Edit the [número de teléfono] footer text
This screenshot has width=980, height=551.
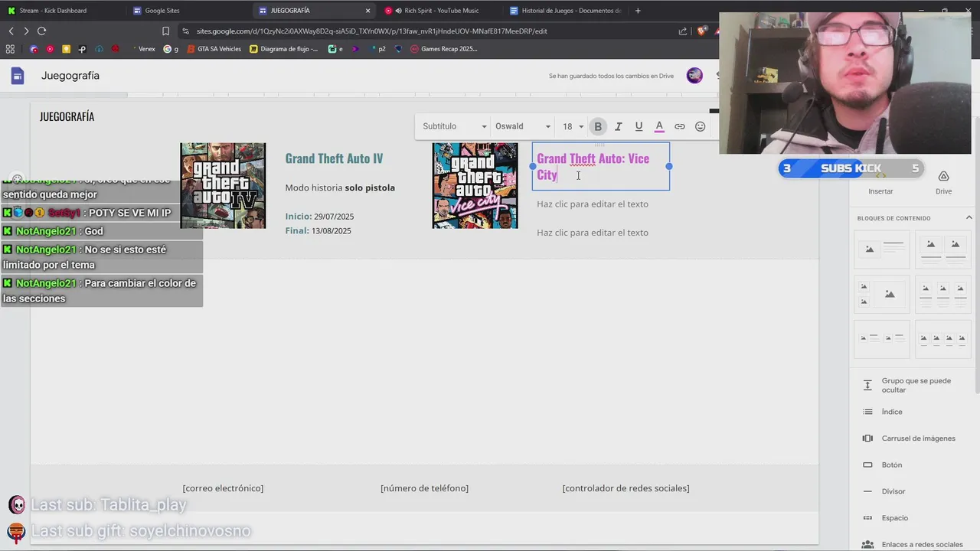point(424,488)
